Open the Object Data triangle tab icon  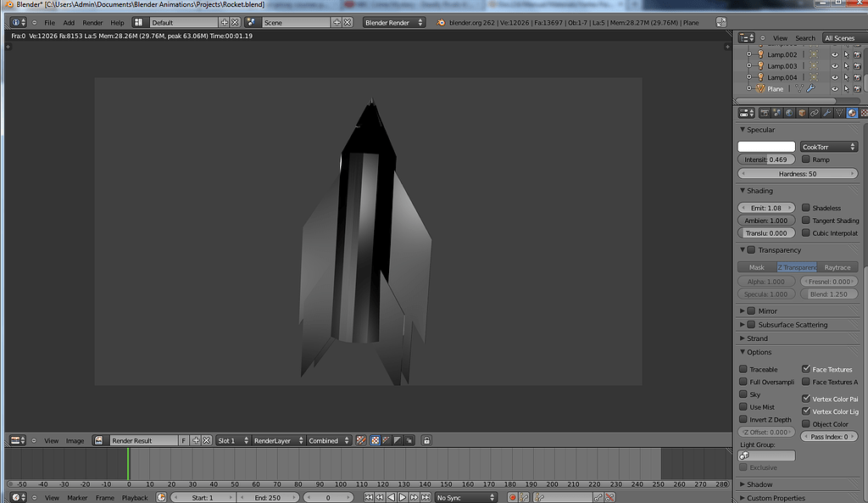(x=839, y=113)
